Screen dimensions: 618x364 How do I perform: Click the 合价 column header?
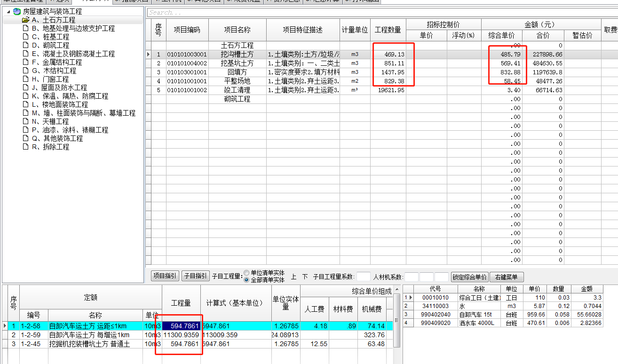[543, 36]
